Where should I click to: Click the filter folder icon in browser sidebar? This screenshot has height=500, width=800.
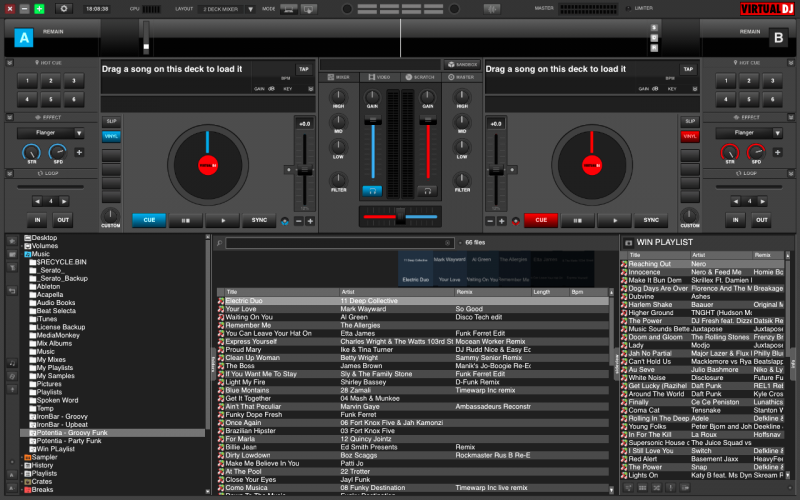click(x=12, y=267)
